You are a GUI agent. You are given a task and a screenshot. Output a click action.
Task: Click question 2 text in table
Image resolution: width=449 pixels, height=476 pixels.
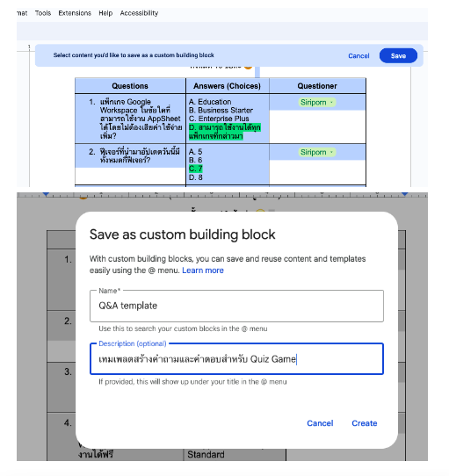140,155
